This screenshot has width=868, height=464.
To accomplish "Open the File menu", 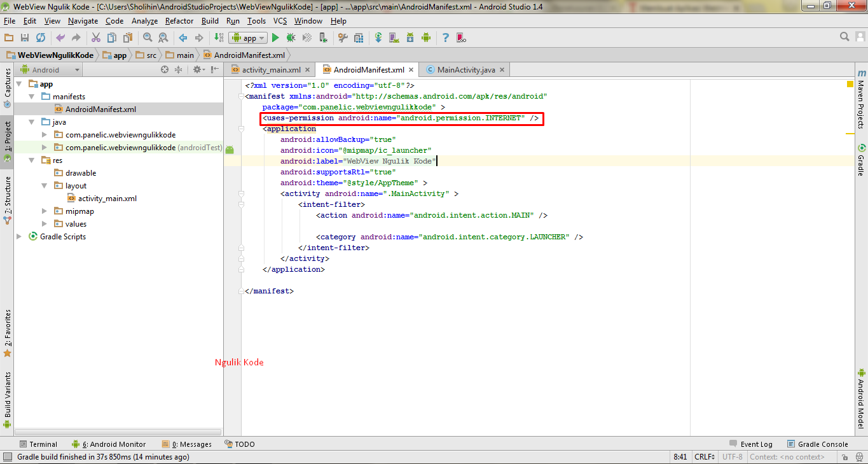I will point(10,21).
